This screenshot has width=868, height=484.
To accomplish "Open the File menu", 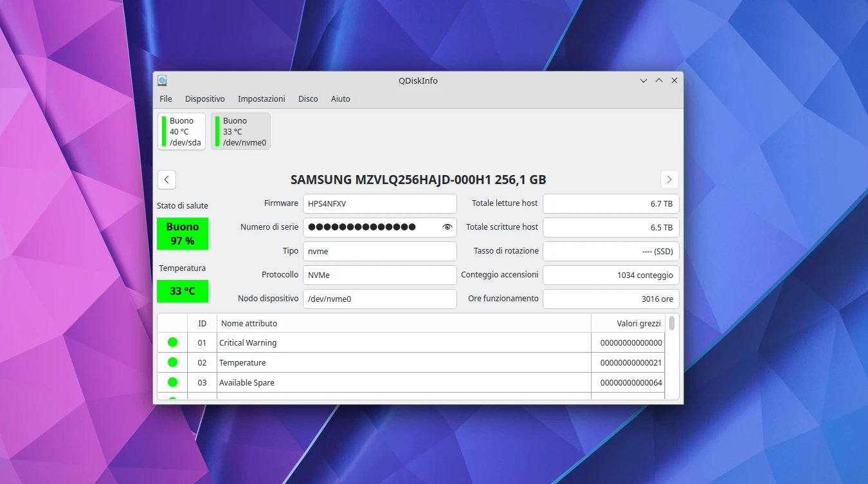I will pyautogui.click(x=166, y=99).
